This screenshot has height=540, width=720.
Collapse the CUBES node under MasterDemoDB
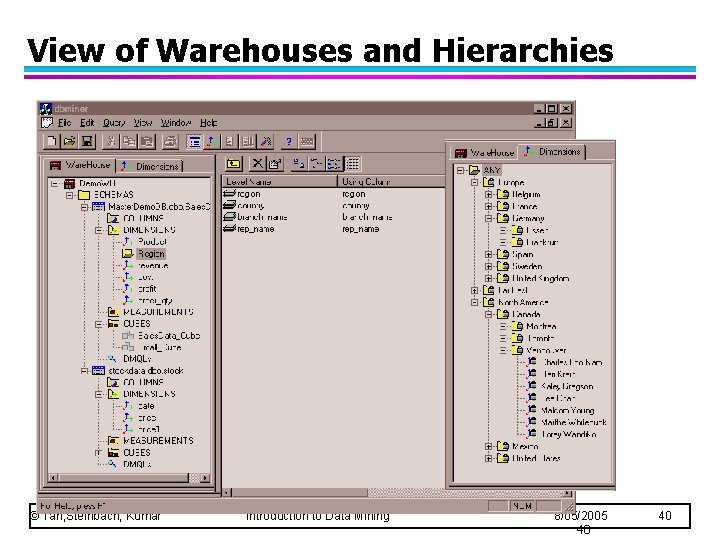tap(99, 324)
